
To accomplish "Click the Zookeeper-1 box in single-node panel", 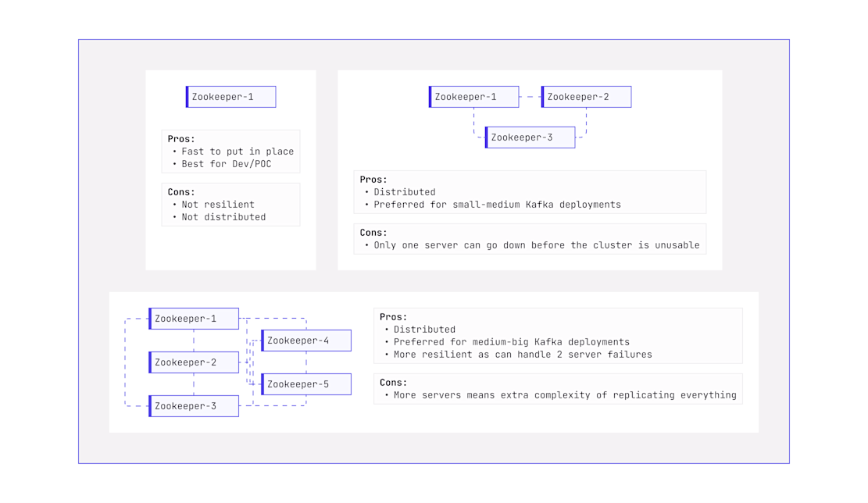I will [230, 97].
